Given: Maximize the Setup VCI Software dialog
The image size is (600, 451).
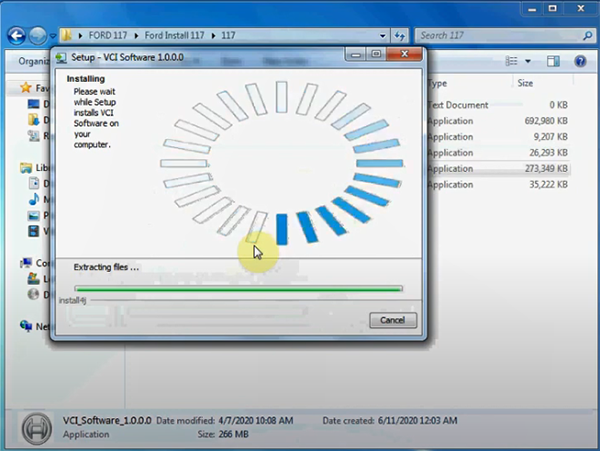Looking at the screenshot, I should coord(376,54).
